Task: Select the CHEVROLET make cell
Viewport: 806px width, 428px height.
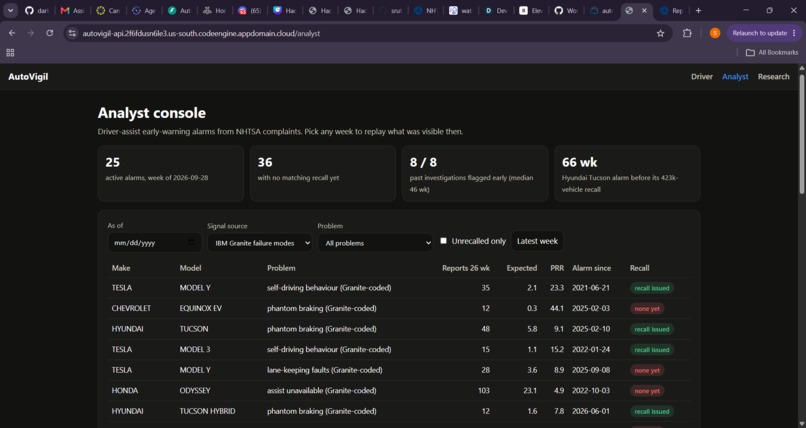Action: tap(131, 308)
